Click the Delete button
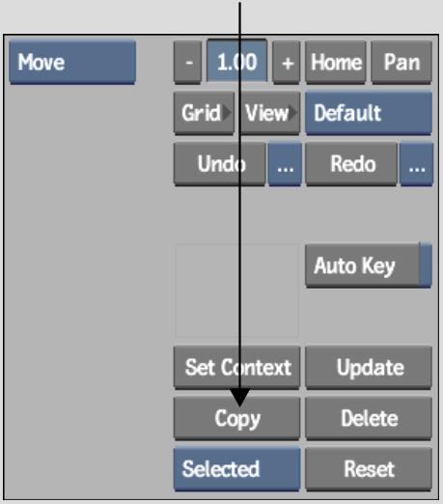This screenshot has height=504, width=443. (x=369, y=418)
